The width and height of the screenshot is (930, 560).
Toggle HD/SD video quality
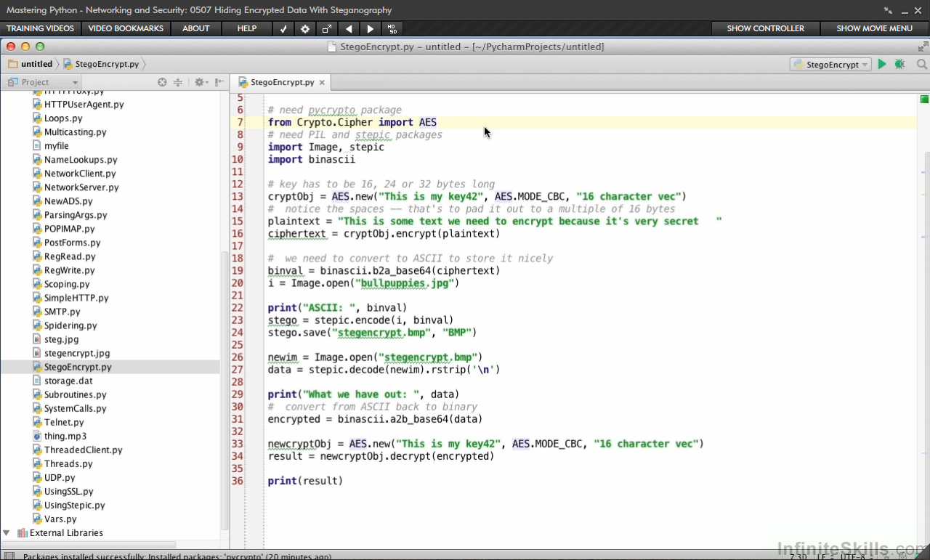pos(392,28)
